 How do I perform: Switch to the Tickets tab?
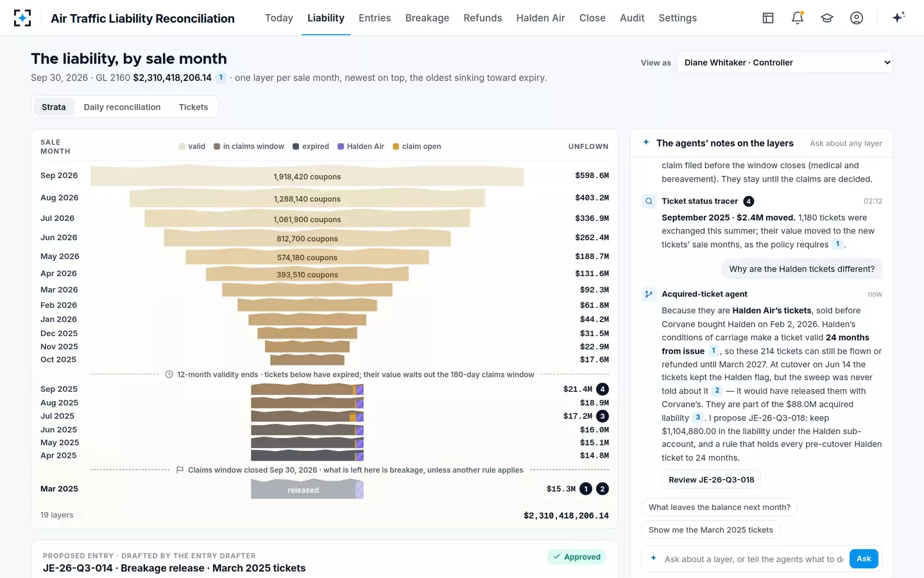pyautogui.click(x=193, y=107)
